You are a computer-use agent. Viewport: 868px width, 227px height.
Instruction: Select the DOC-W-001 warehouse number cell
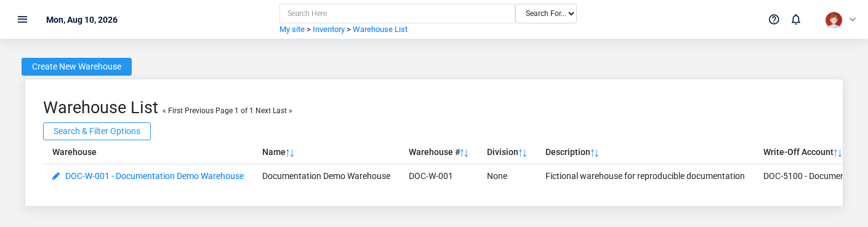tap(431, 176)
